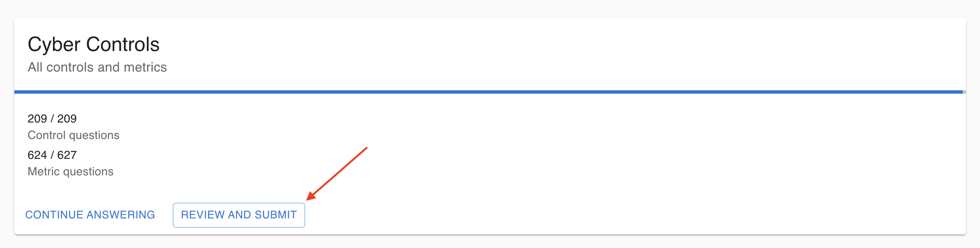Click the 624 / 627 count

[52, 155]
